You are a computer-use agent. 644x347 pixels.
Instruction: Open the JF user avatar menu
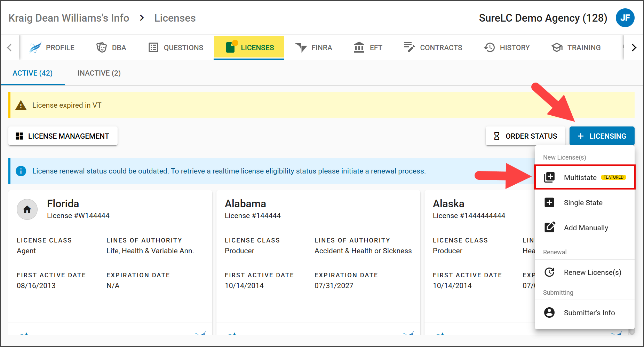tap(625, 18)
